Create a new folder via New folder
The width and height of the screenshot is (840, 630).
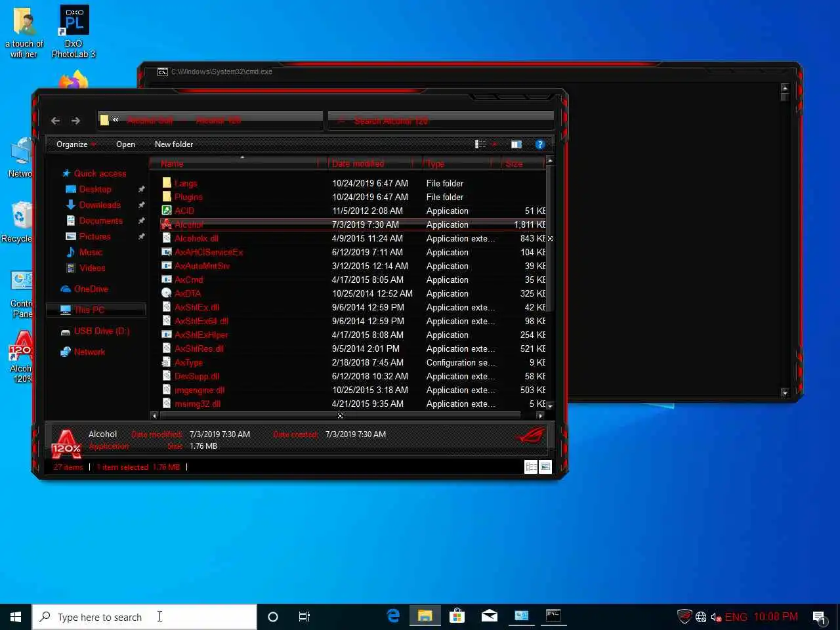click(174, 144)
